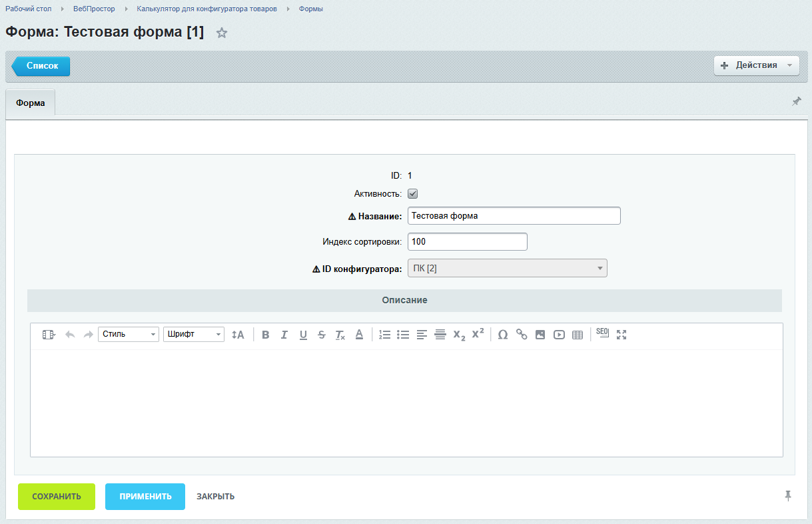This screenshot has width=812, height=524.
Task: Redo the edit in the description editor
Action: coord(88,335)
